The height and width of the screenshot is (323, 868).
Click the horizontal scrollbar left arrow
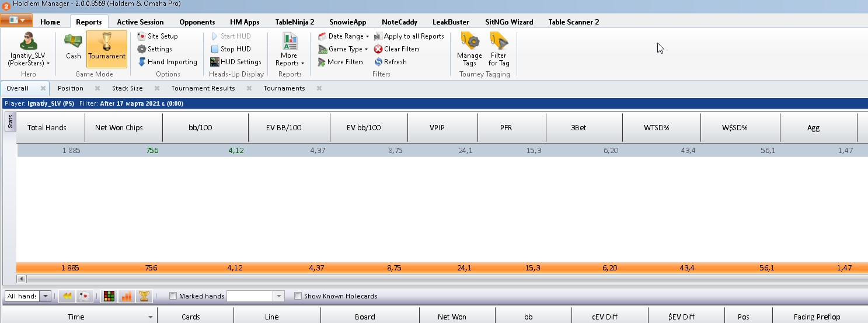[21, 279]
